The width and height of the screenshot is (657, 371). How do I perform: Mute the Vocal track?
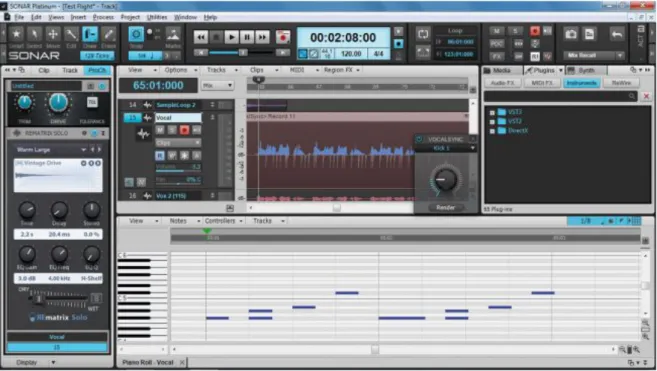160,130
